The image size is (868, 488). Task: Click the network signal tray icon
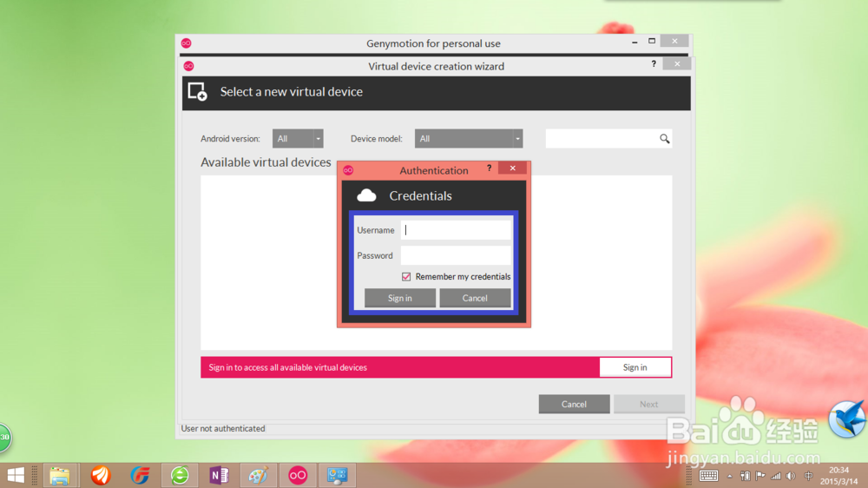pos(776,476)
